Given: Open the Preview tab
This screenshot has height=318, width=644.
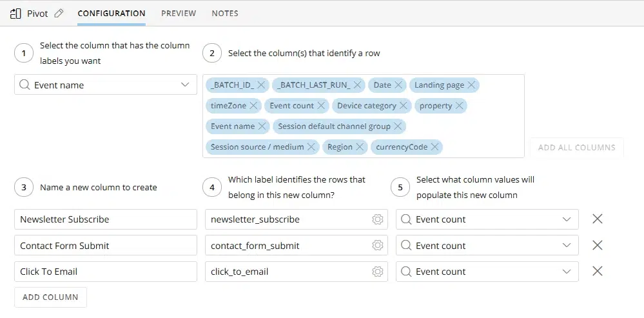Looking at the screenshot, I should pos(179,14).
